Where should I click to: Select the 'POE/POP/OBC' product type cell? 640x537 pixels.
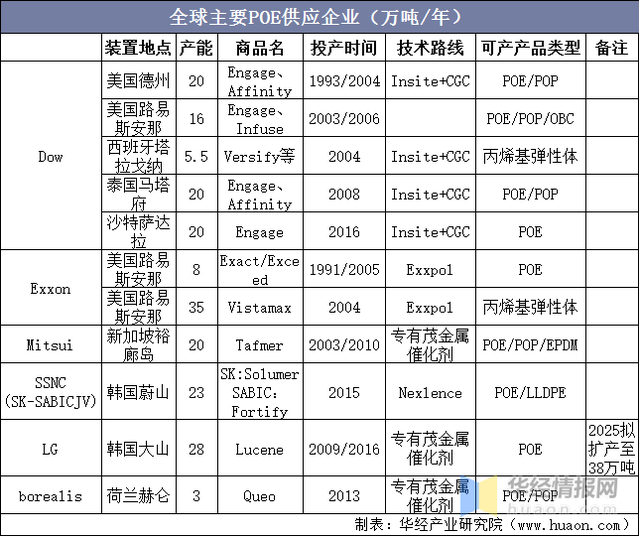530,118
